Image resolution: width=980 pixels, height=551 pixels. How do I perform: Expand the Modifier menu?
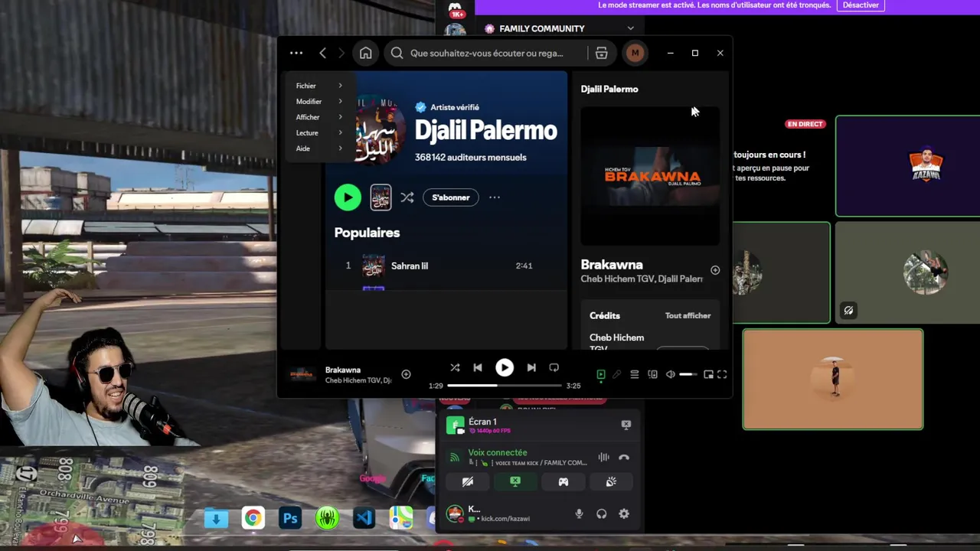(x=318, y=101)
